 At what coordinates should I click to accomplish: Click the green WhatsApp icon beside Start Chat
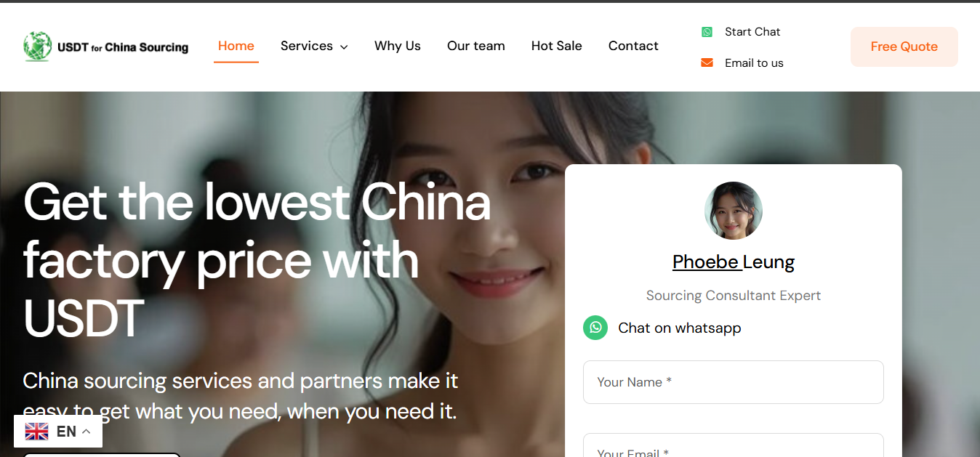point(707,32)
